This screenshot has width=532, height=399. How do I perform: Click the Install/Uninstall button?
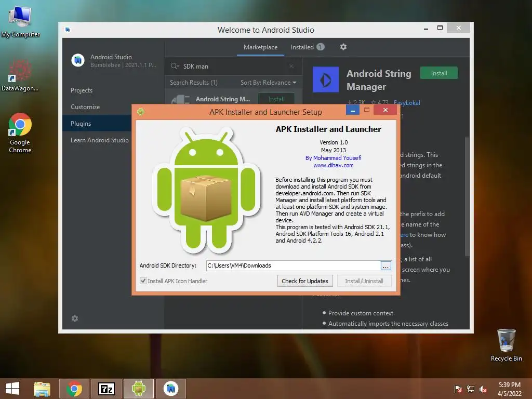pyautogui.click(x=364, y=281)
